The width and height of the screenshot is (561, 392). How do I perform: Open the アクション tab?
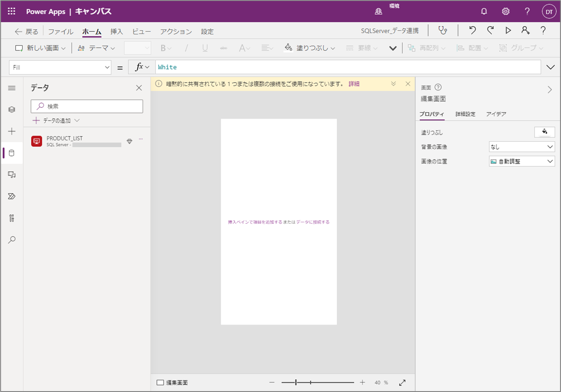176,32
